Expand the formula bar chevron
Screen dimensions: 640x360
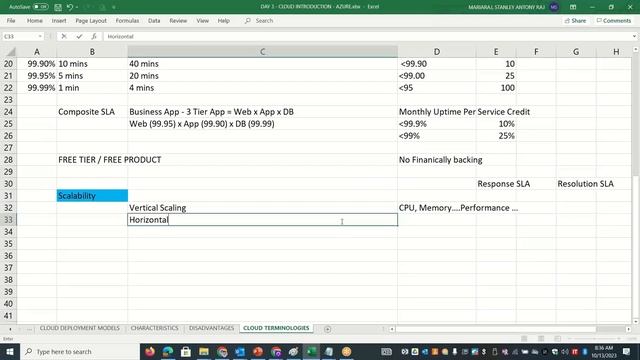634,36
